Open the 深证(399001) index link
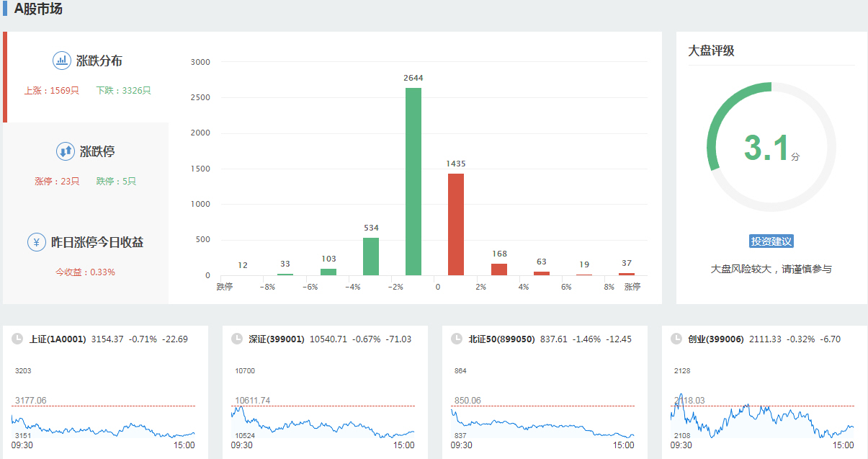This screenshot has width=868, height=459. [x=277, y=339]
